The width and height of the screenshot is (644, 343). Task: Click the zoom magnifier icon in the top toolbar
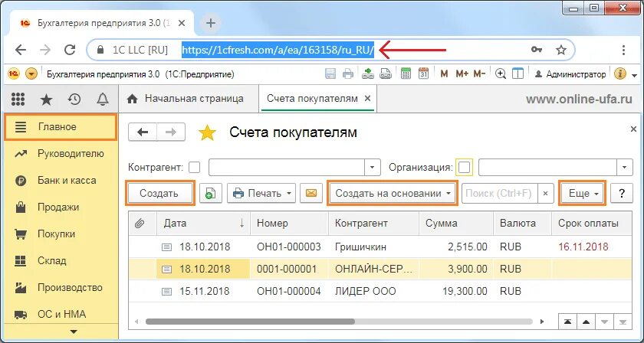click(500, 73)
